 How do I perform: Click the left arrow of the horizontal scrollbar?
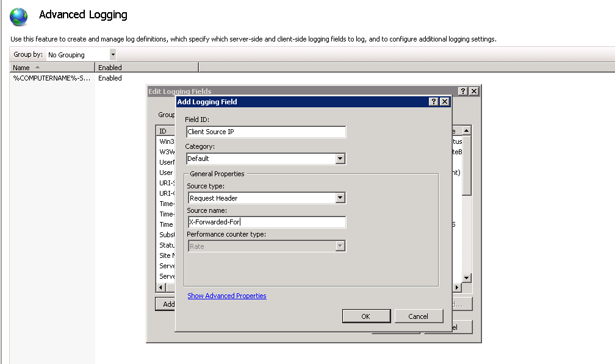click(160, 287)
